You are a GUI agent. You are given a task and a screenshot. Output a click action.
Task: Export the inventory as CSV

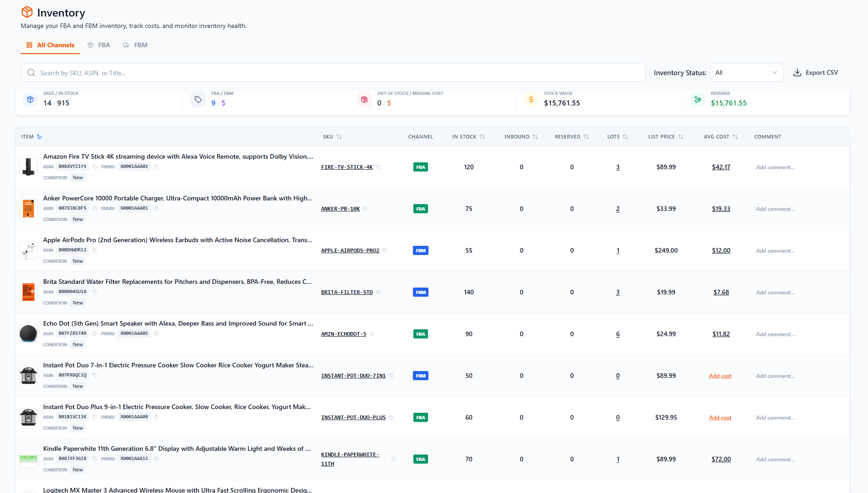pos(816,72)
